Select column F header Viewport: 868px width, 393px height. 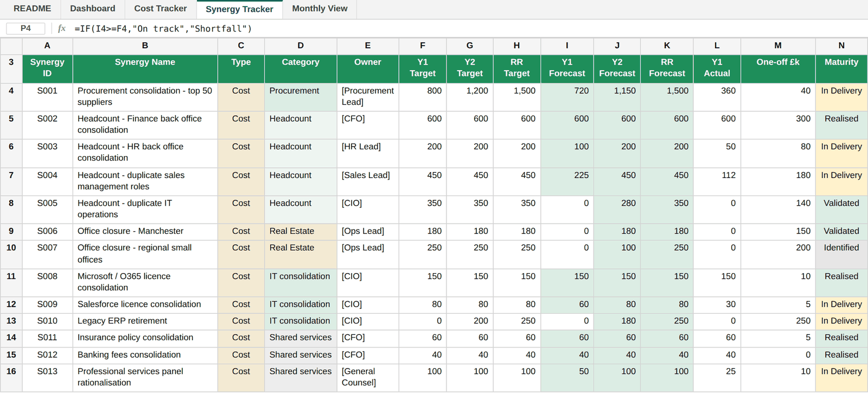click(x=423, y=46)
